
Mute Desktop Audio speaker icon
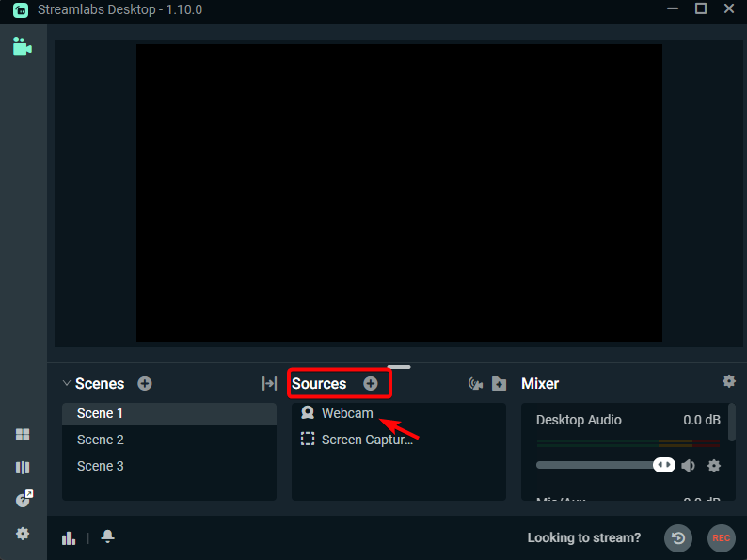(x=688, y=465)
